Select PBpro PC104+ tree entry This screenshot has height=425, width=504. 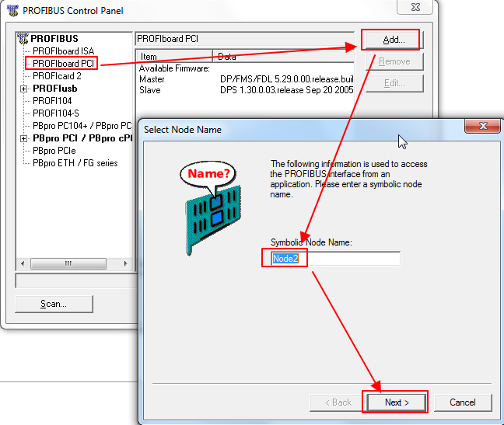point(82,126)
